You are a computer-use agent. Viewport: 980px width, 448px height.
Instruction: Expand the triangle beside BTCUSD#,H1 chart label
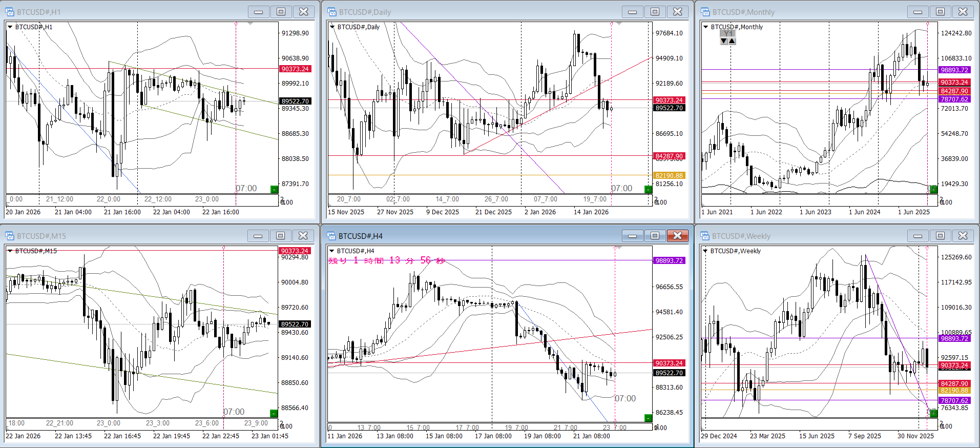click(10, 27)
